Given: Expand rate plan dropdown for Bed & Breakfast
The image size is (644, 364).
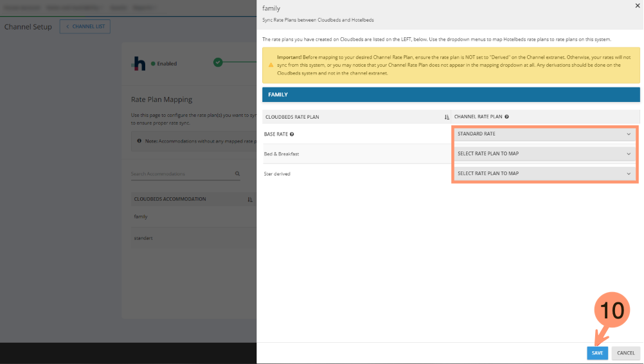Looking at the screenshot, I should pos(544,154).
